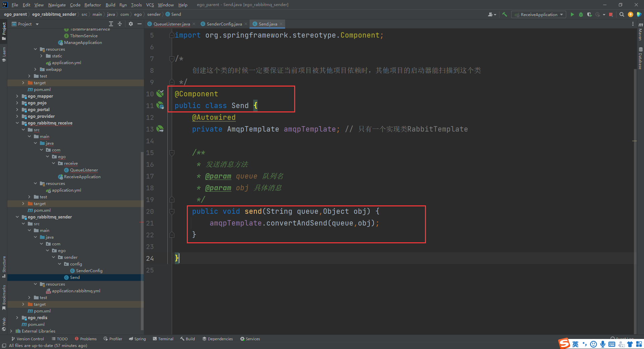The image size is (644, 349).
Task: Expand the ego_pojo module
Action: [x=17, y=103]
